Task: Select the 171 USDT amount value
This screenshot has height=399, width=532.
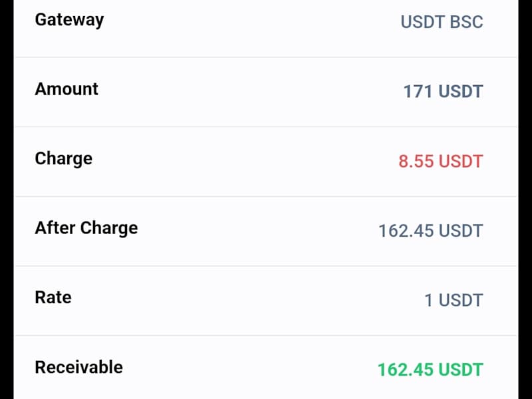Action: [443, 92]
